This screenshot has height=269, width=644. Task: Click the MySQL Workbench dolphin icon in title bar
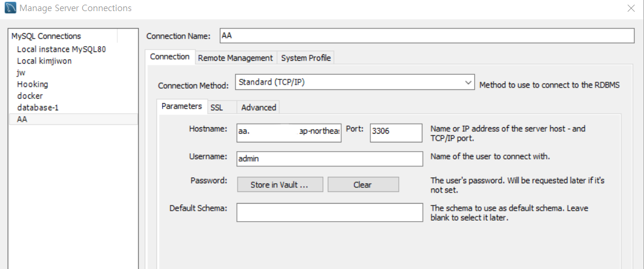pos(10,8)
